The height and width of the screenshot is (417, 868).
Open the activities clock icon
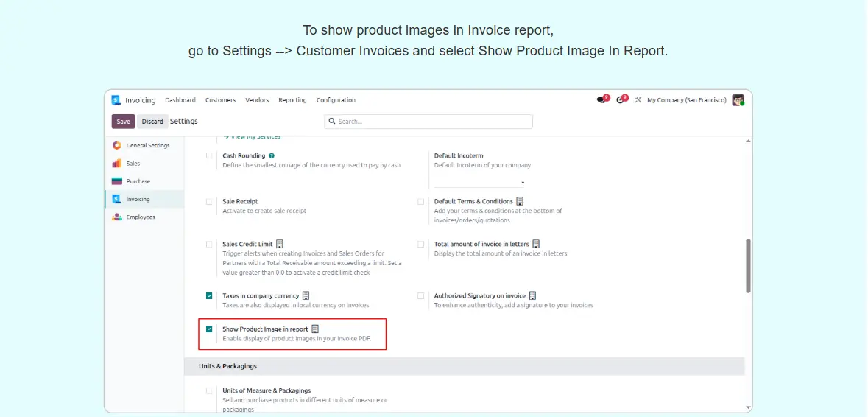(x=621, y=100)
